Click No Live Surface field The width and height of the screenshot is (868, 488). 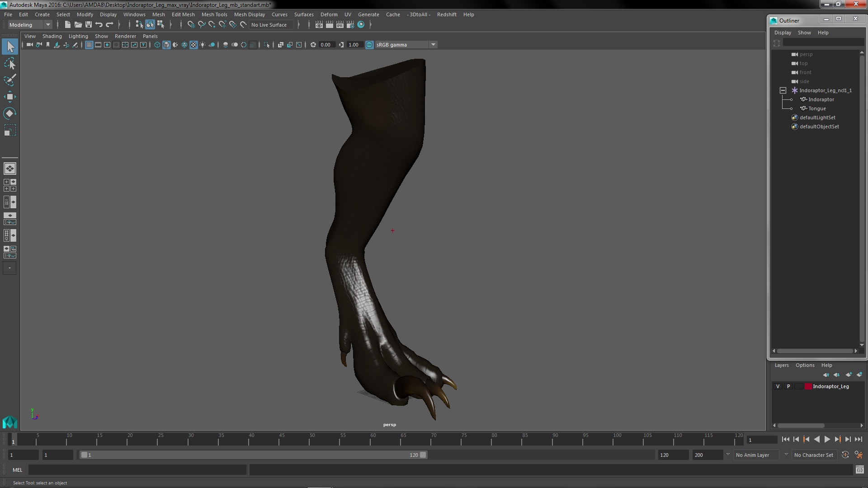(x=269, y=25)
